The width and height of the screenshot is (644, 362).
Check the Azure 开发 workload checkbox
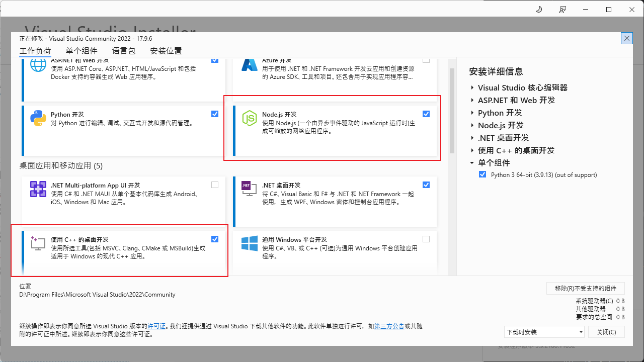[x=426, y=60]
